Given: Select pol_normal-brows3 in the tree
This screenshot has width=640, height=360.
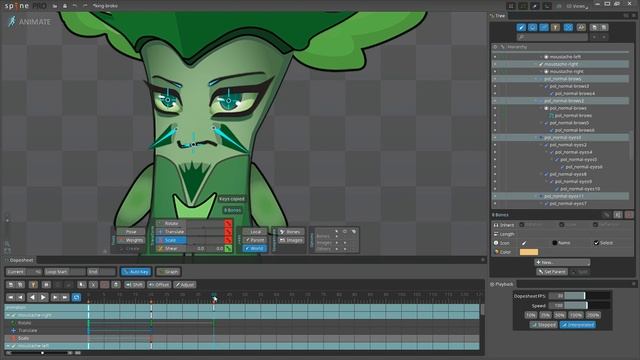Looking at the screenshot, I should click(x=569, y=86).
